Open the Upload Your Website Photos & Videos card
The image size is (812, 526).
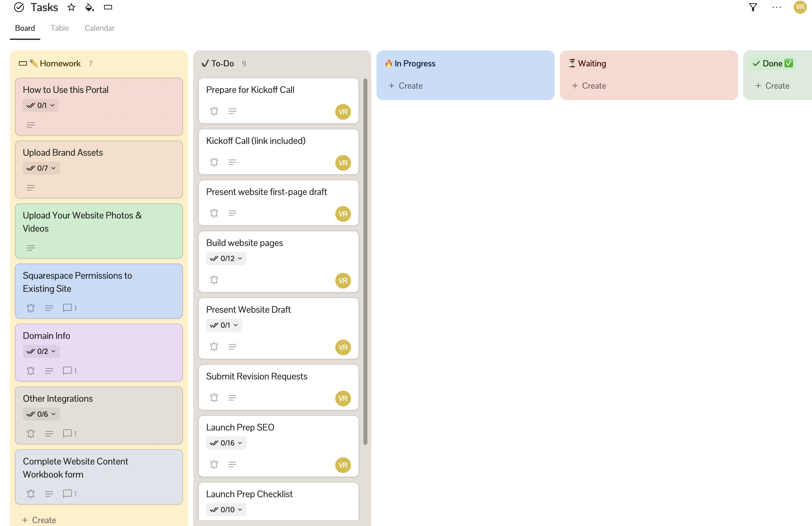(99, 231)
